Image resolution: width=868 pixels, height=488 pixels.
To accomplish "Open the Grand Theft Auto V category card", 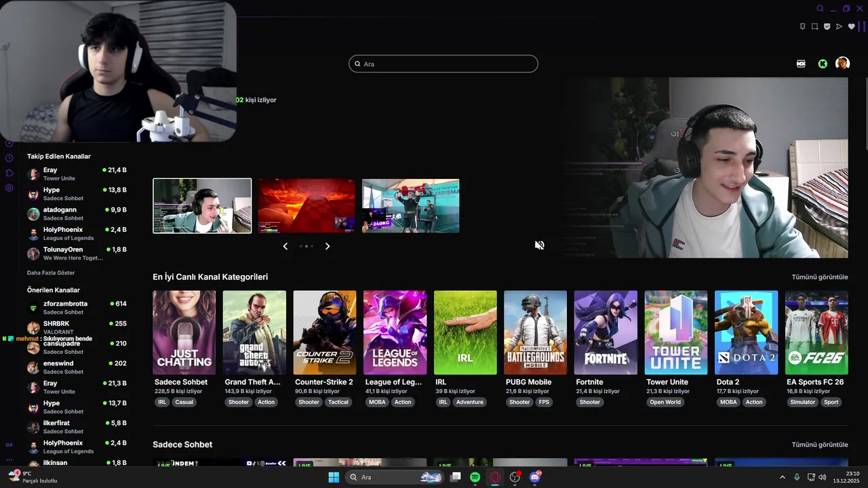I will point(254,333).
